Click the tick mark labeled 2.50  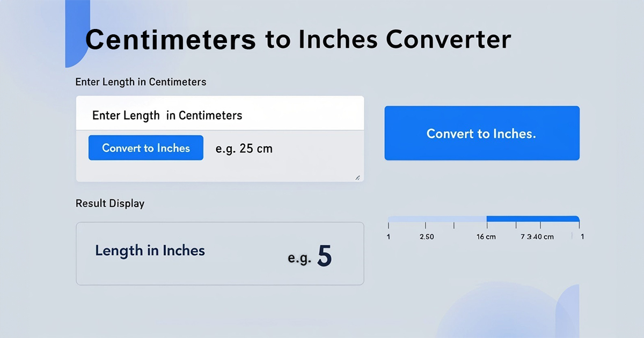427,226
